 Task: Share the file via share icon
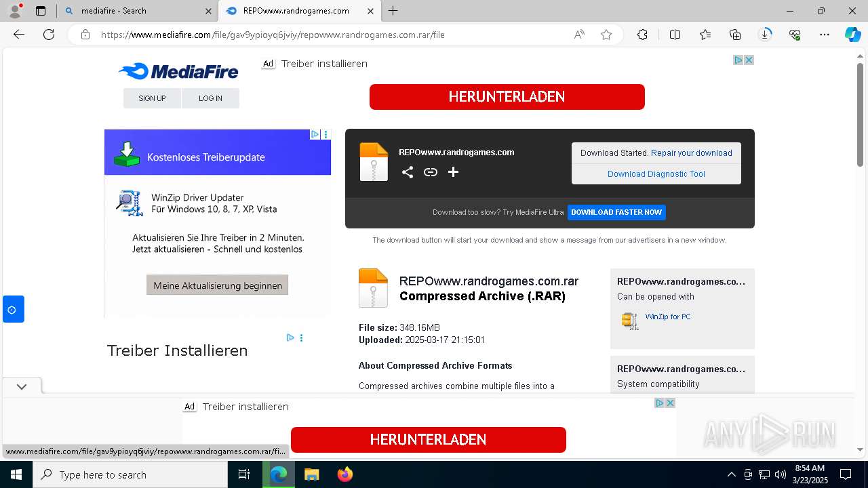coord(407,172)
